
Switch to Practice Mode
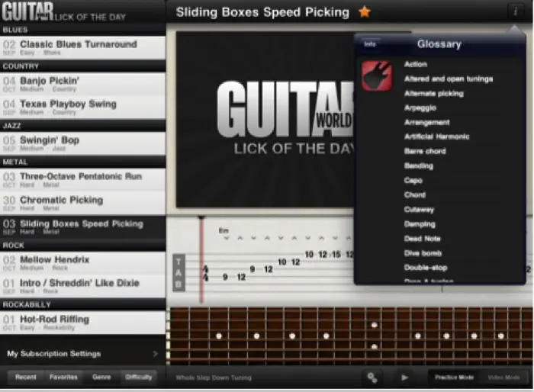tap(454, 378)
